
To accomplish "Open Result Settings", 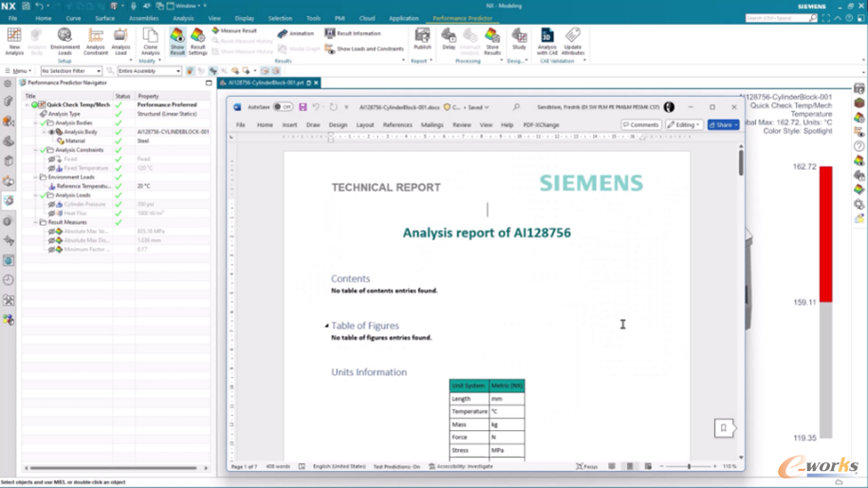I will click(197, 41).
